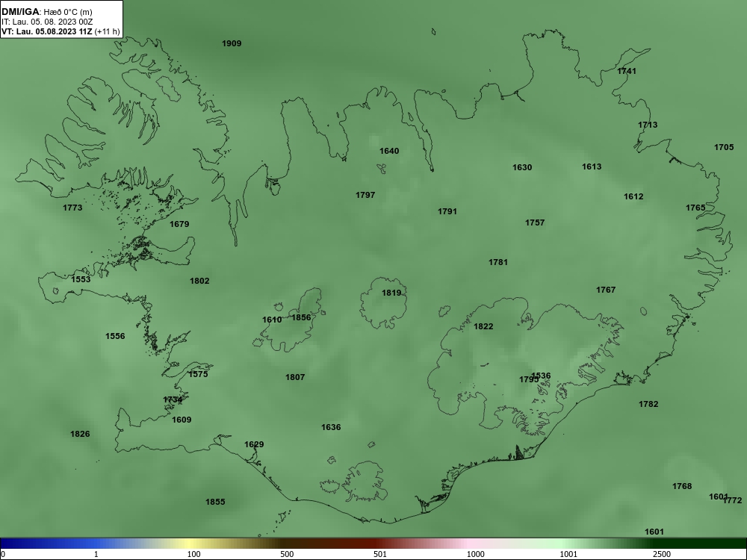Screen dimensions: 747x560
Task: Click the valid time line 'VT: Lau. 05.08.2023 11Z'
Action: (46, 32)
